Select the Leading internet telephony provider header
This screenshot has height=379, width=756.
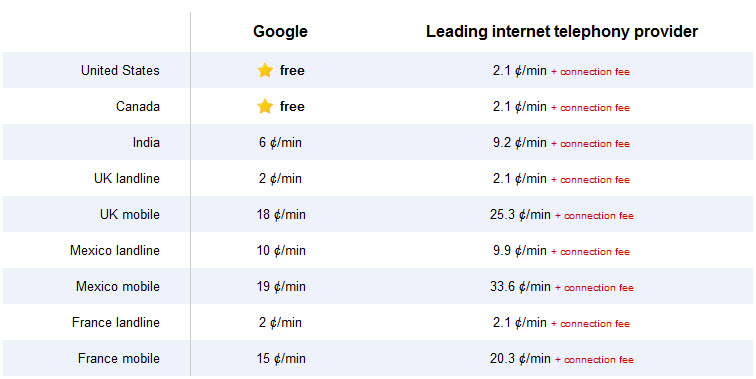pyautogui.click(x=562, y=32)
